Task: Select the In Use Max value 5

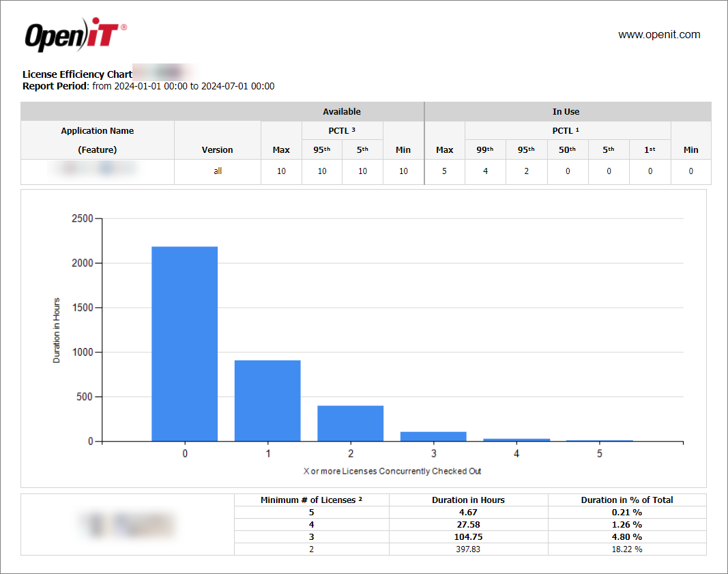Action: coord(444,171)
